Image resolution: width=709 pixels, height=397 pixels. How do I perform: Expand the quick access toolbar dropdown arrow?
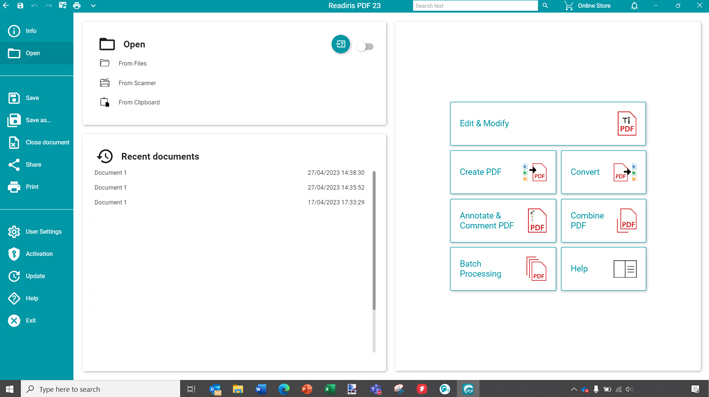93,6
